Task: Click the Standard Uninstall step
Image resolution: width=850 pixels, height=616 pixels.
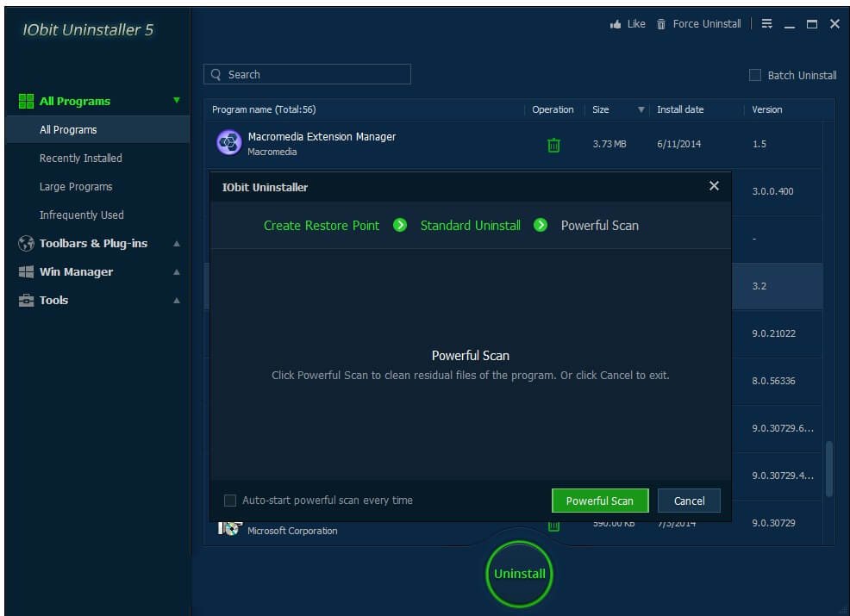Action: pyautogui.click(x=470, y=226)
